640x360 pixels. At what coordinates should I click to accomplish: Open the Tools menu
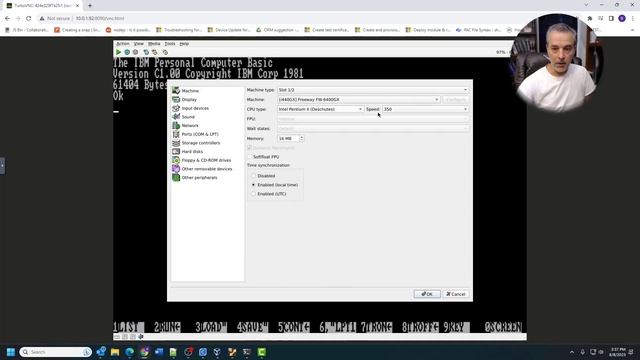170,44
